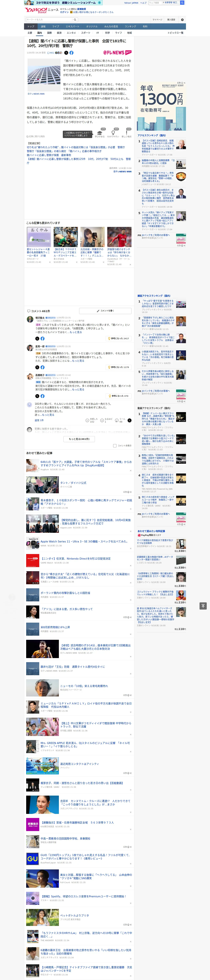Open 愛セントレジャー article thumbnail
This screenshot has height=980, width=210.
39,237
